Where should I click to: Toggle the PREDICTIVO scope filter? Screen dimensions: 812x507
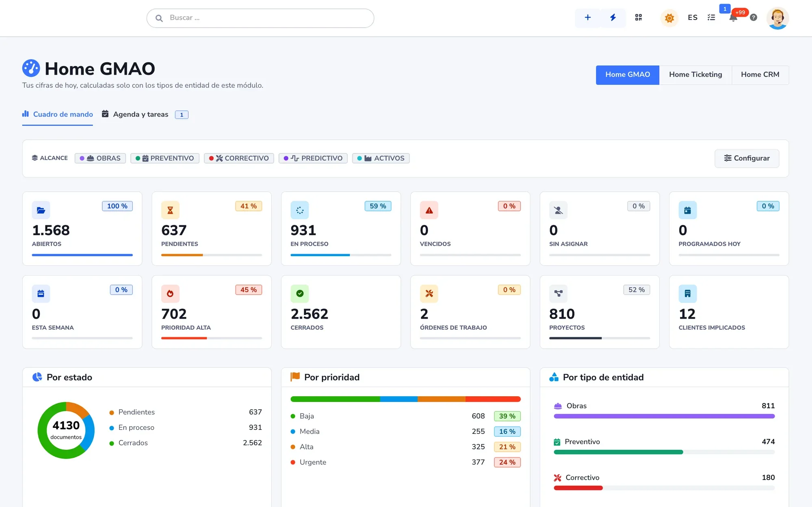point(313,158)
